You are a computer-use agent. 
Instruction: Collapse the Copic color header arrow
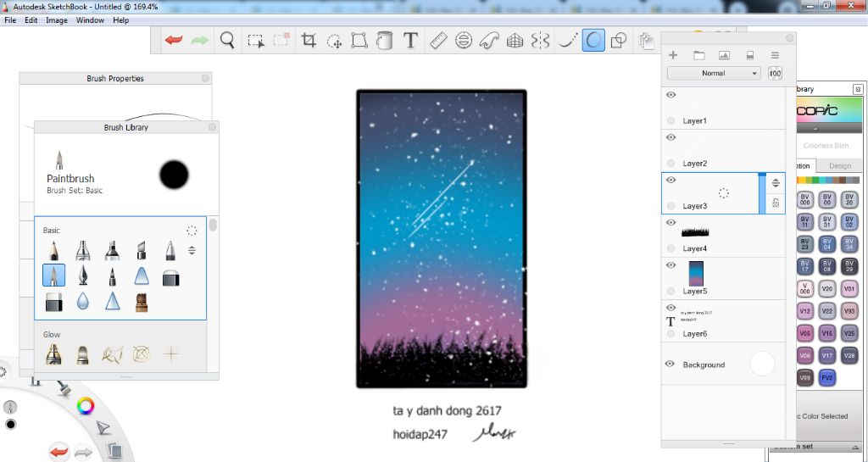tap(816, 128)
